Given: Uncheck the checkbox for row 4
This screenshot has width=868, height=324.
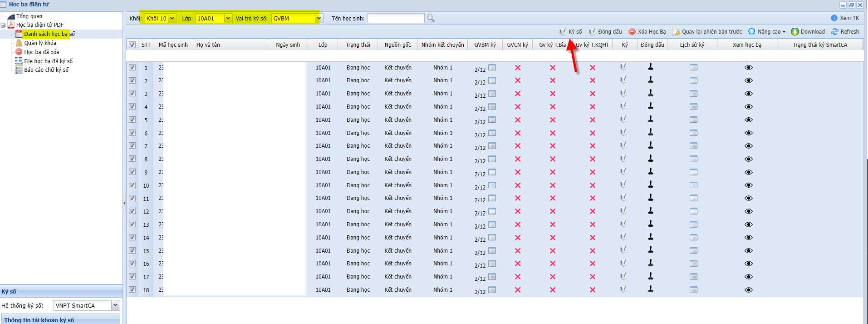Looking at the screenshot, I should [132, 107].
